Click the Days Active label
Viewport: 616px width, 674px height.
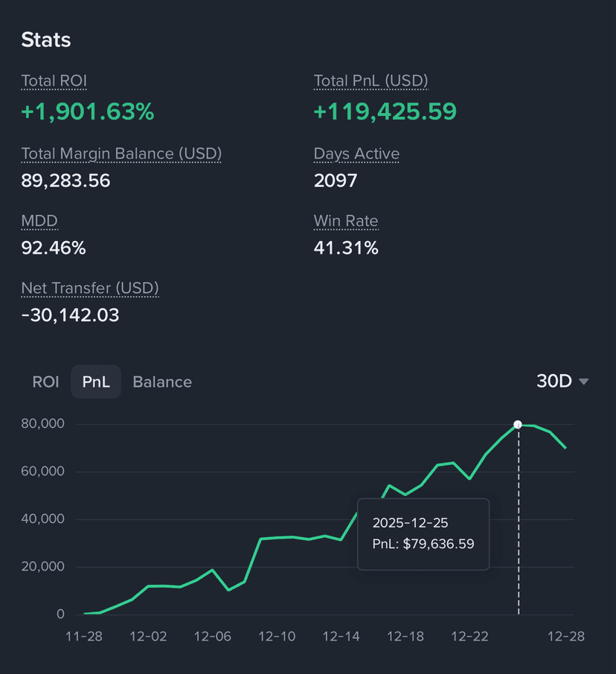tap(356, 154)
